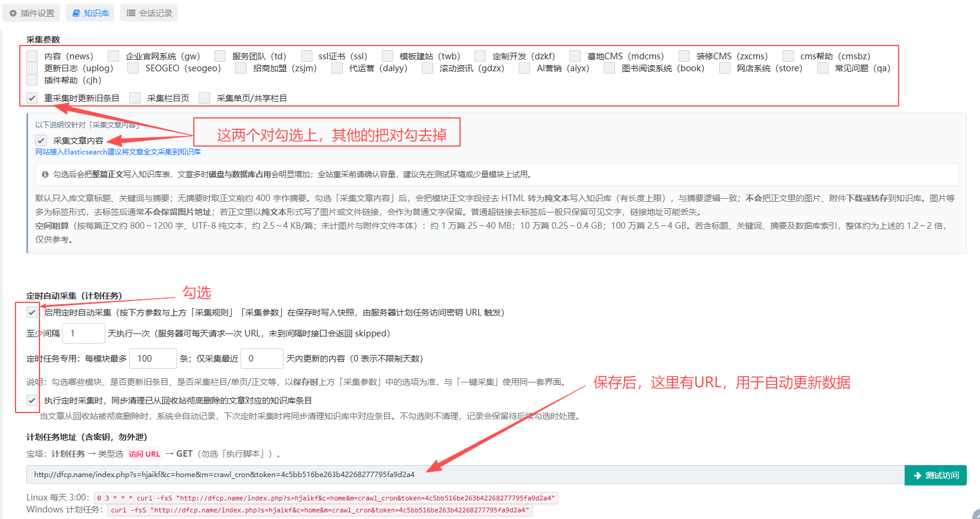The width and height of the screenshot is (980, 519).
Task: Focus the 每模块最多 100 input box
Action: point(153,359)
